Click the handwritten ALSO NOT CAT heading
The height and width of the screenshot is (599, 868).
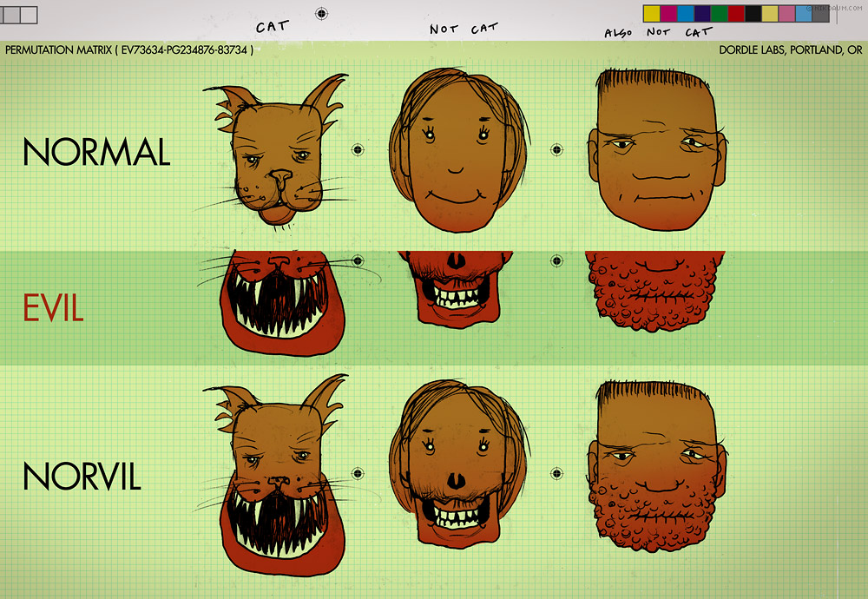657,33
